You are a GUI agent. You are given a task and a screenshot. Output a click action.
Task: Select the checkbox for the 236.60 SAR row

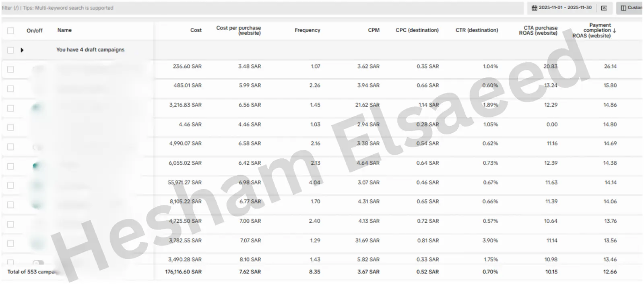10,69
